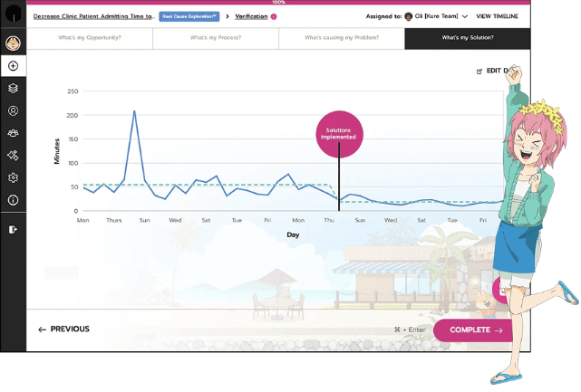Go back with the PREVIOUS button
Viewport: 581px width, 392px height.
click(x=63, y=330)
